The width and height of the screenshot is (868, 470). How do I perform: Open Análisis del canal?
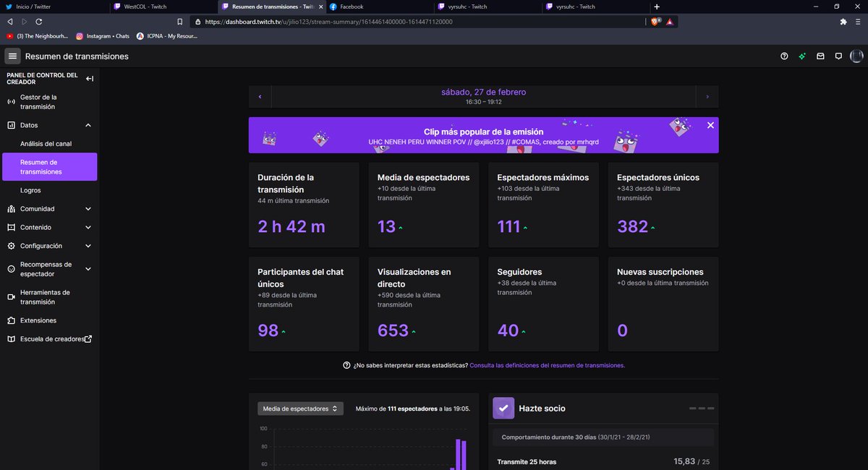coord(49,144)
